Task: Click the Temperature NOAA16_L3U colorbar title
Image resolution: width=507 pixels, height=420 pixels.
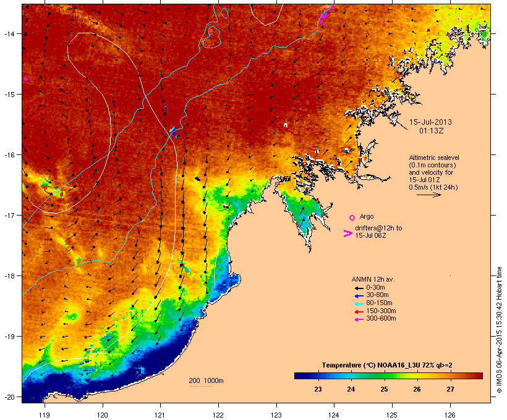Action: (387, 365)
